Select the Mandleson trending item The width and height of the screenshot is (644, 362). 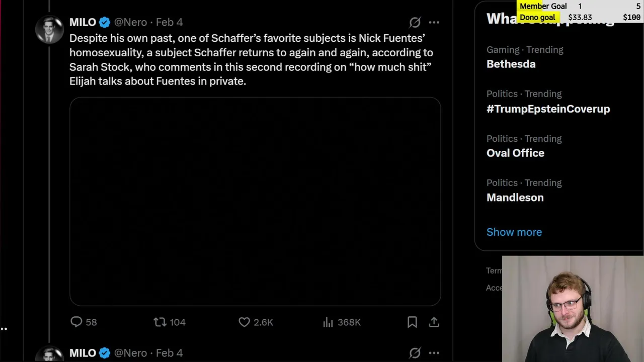pyautogui.click(x=515, y=198)
